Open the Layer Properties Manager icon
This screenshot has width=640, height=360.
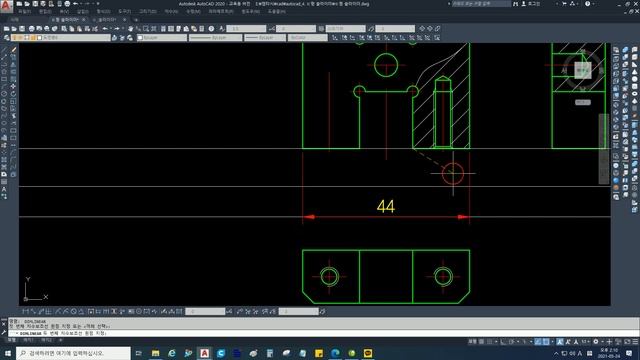click(x=7, y=38)
